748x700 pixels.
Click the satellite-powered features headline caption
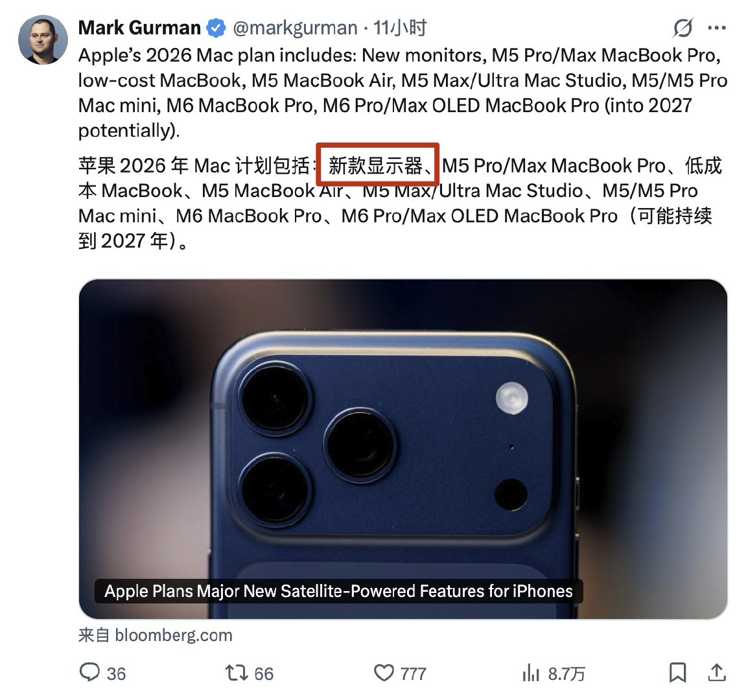point(339,591)
